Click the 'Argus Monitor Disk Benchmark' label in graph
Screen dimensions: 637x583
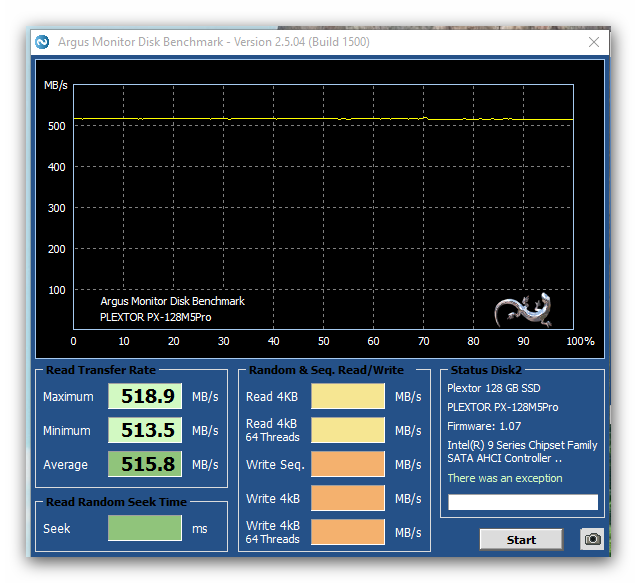coord(172,301)
